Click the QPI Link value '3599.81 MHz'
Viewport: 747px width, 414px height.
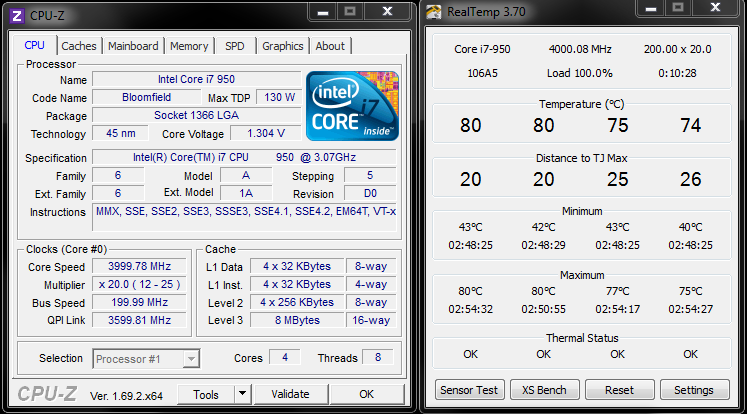coord(139,320)
